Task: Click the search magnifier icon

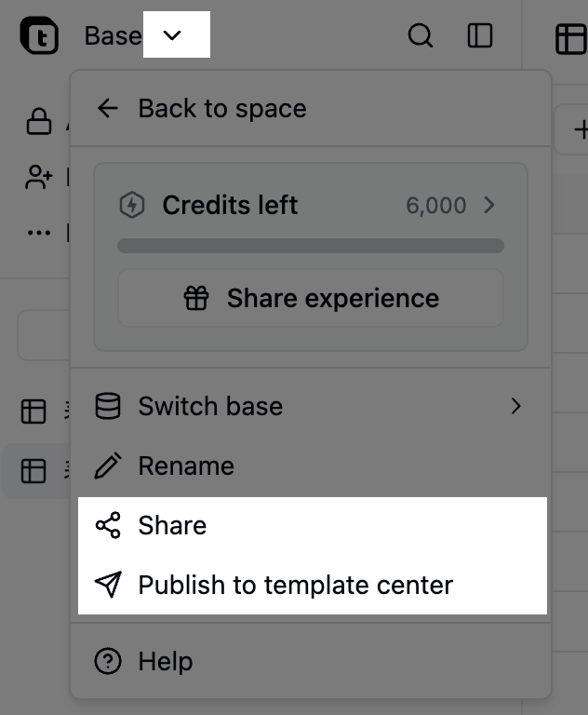Action: 421,36
